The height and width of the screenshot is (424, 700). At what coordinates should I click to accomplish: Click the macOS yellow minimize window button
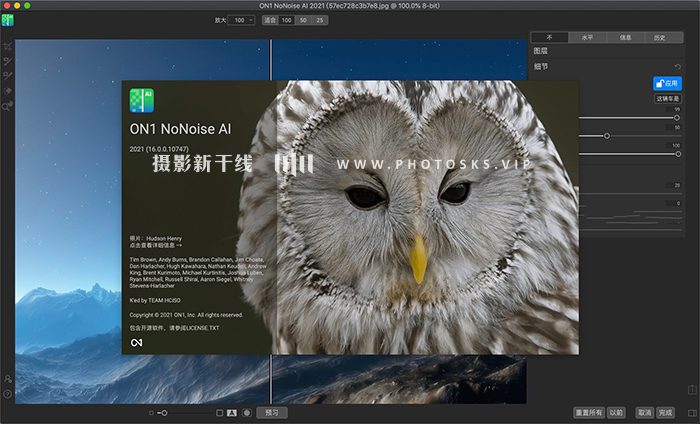coord(17,5)
